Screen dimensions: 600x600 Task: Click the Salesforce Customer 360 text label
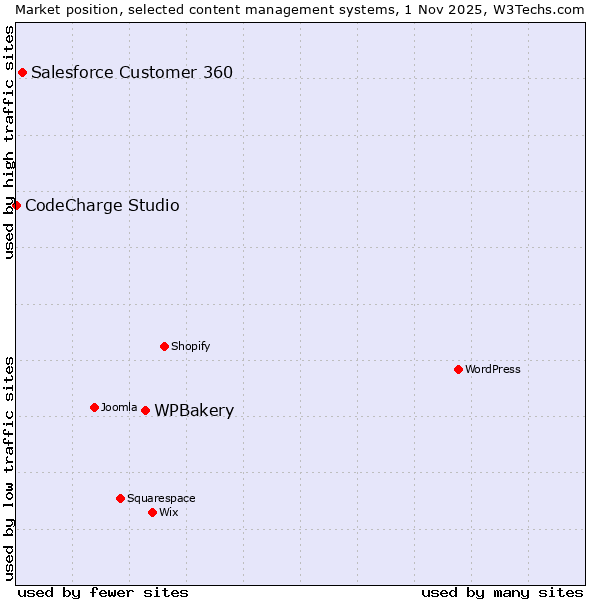[x=132, y=72]
